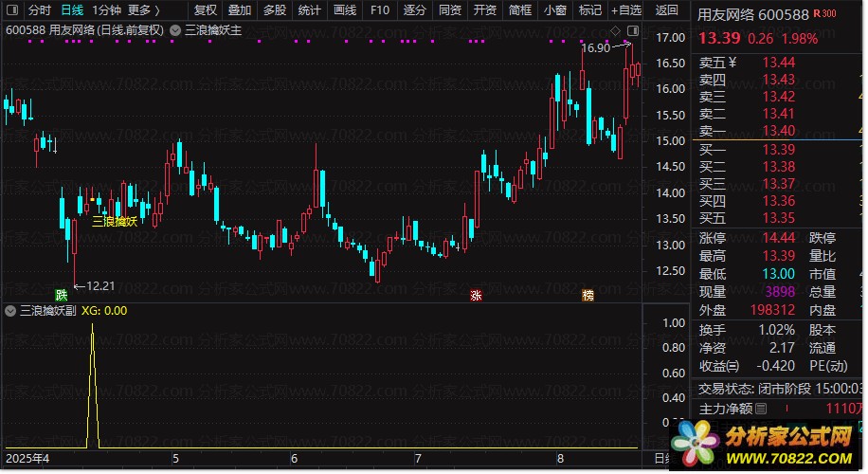
Task: Open 同资 toolbar item
Action: click(x=450, y=10)
